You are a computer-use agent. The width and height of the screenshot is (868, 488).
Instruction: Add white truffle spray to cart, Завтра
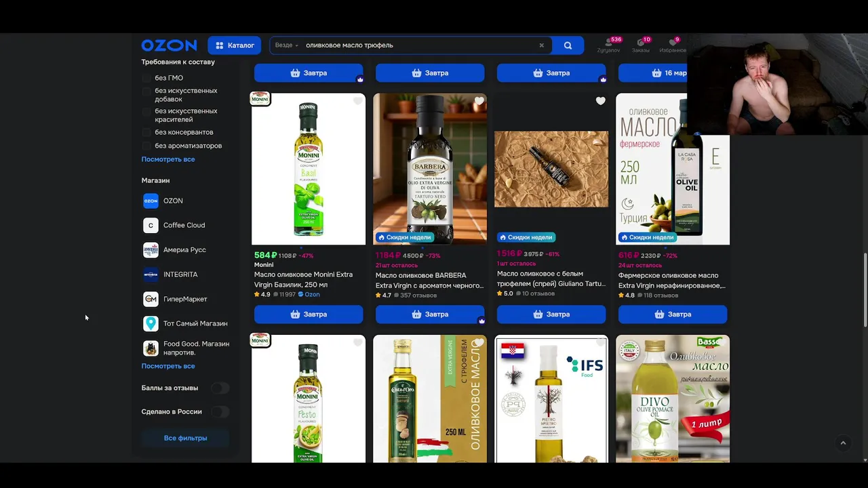coord(551,314)
